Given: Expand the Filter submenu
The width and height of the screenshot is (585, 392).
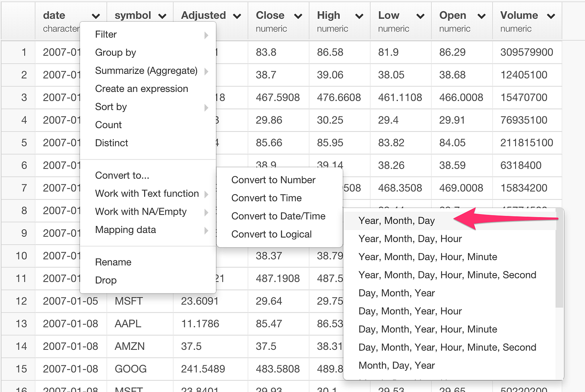Looking at the screenshot, I should 106,34.
